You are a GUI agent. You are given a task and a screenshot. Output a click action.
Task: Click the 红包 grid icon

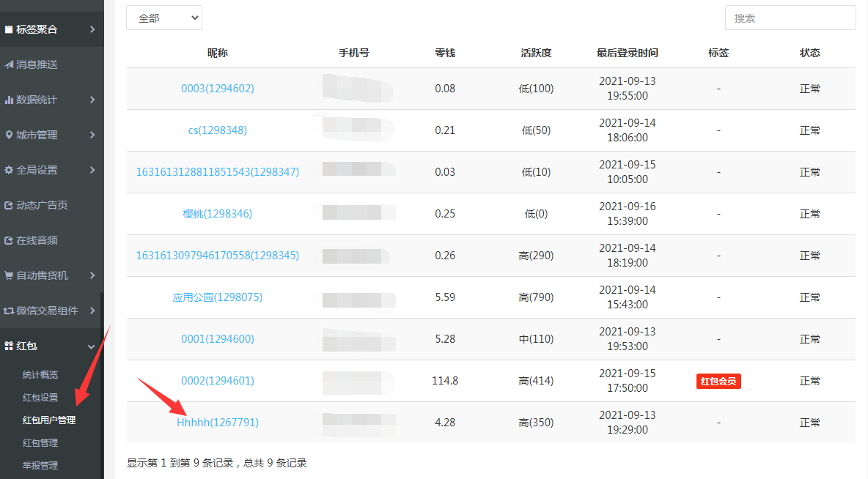(x=9, y=346)
